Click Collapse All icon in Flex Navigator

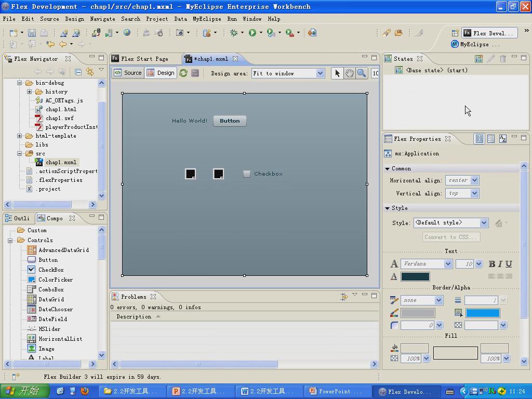78,72
